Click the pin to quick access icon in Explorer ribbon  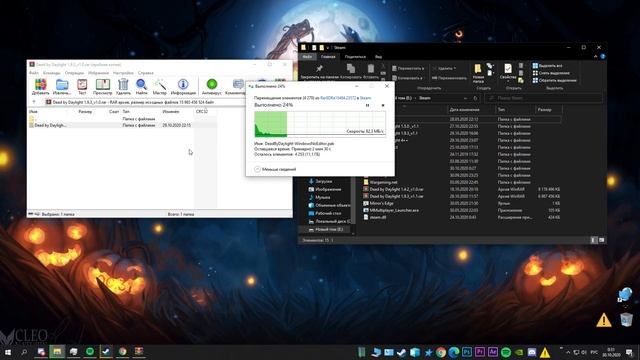coord(319,69)
